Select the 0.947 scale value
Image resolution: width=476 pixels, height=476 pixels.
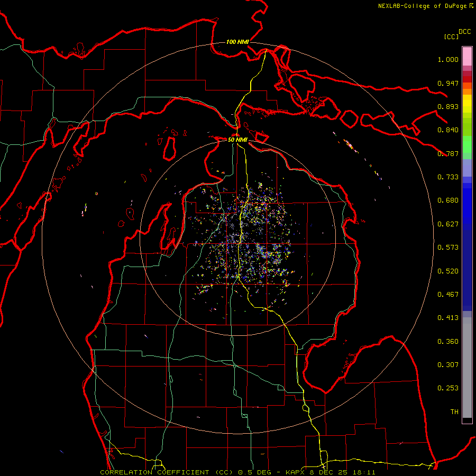448,83
